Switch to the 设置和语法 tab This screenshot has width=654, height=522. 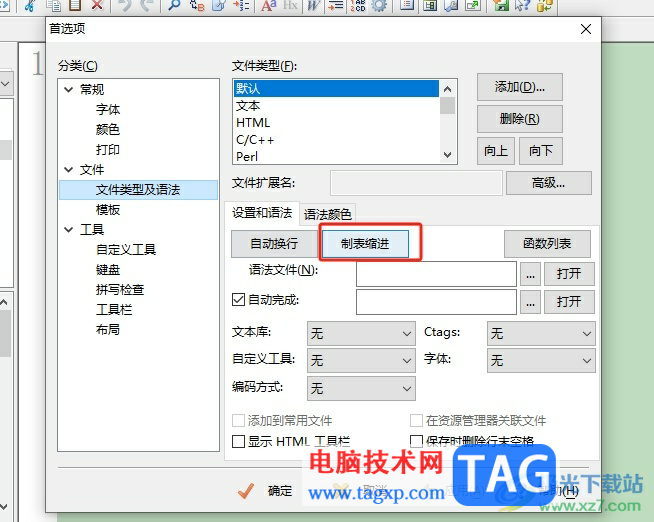point(262,213)
